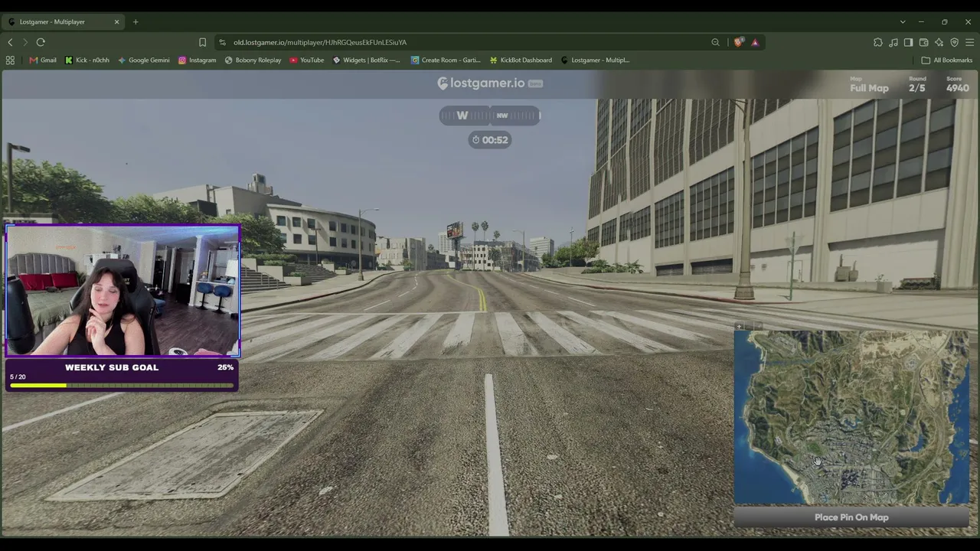Open the apps grid in bookmarks bar
980x551 pixels.
pyautogui.click(x=10, y=60)
